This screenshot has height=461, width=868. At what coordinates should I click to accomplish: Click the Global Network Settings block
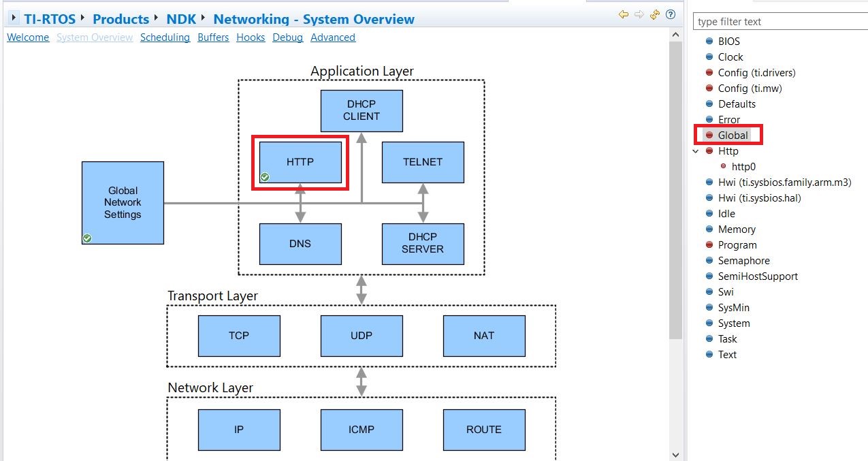click(x=123, y=202)
